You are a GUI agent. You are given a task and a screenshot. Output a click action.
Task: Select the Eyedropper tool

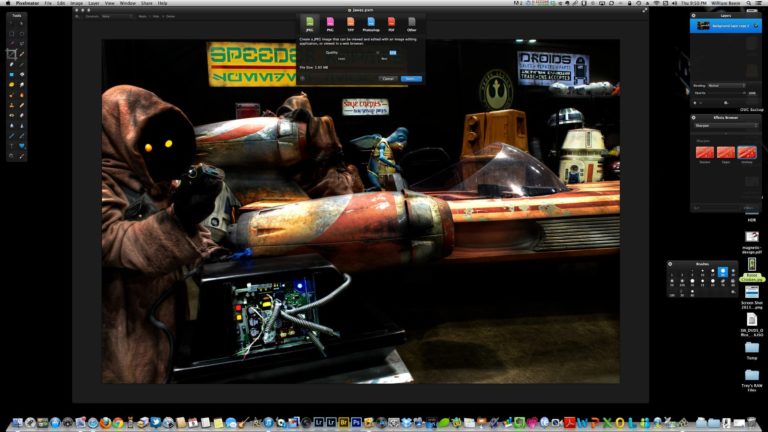22,156
